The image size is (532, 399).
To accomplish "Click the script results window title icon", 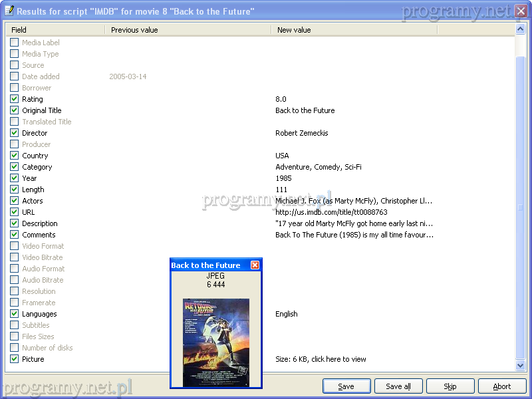I will [x=8, y=11].
